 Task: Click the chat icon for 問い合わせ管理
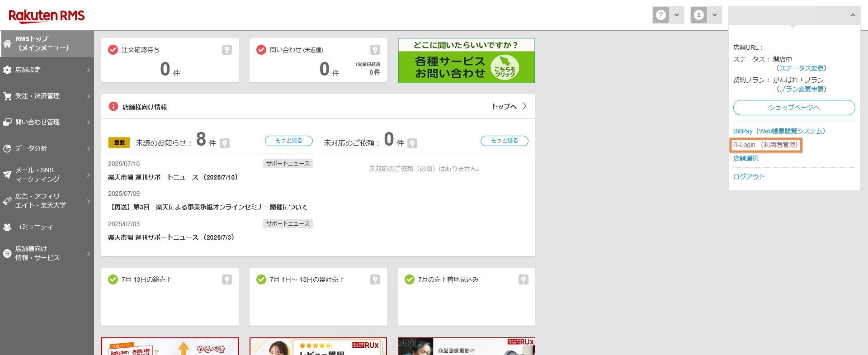pyautogui.click(x=7, y=122)
